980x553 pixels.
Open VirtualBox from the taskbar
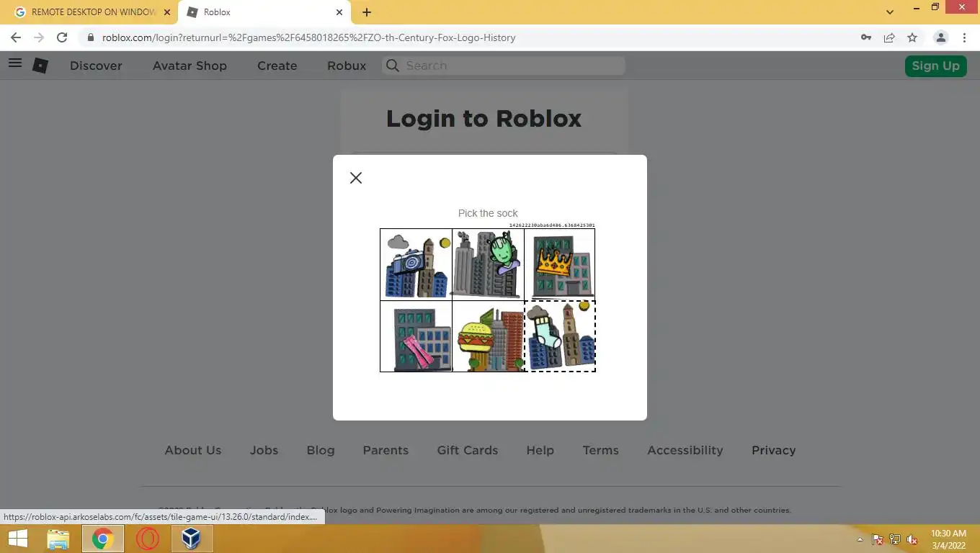tap(191, 539)
